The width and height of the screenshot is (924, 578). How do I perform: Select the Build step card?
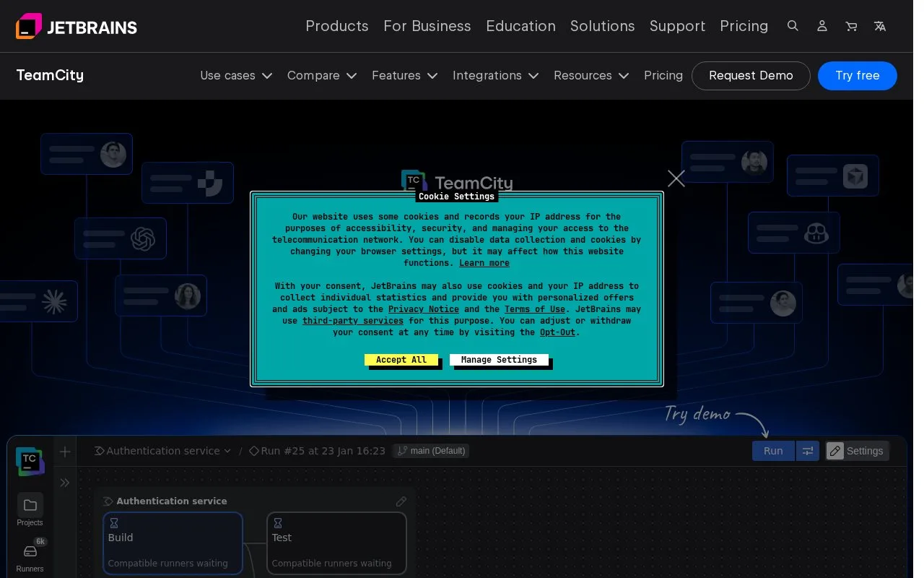click(x=173, y=543)
